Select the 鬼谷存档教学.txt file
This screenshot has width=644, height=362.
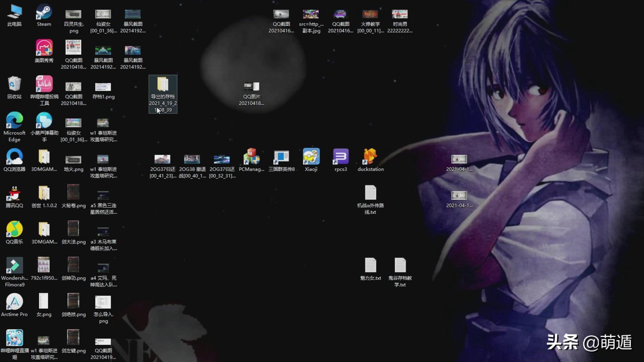(x=400, y=266)
